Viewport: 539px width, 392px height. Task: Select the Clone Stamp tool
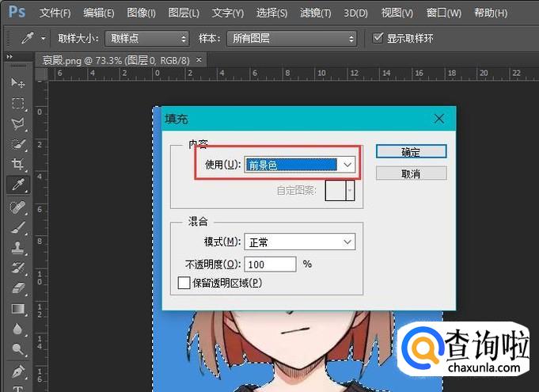[x=17, y=248]
